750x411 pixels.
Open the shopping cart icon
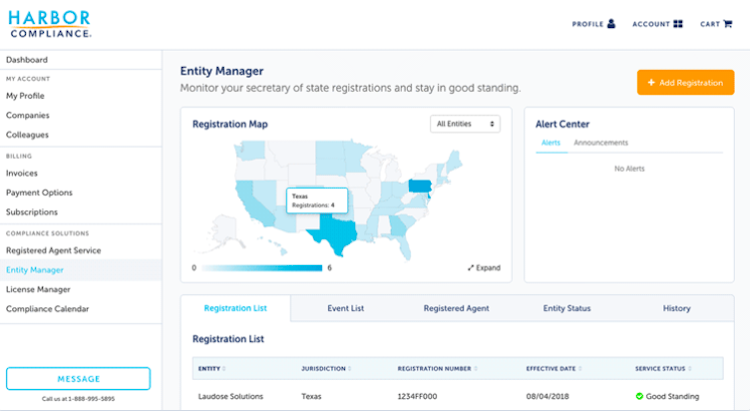(729, 23)
